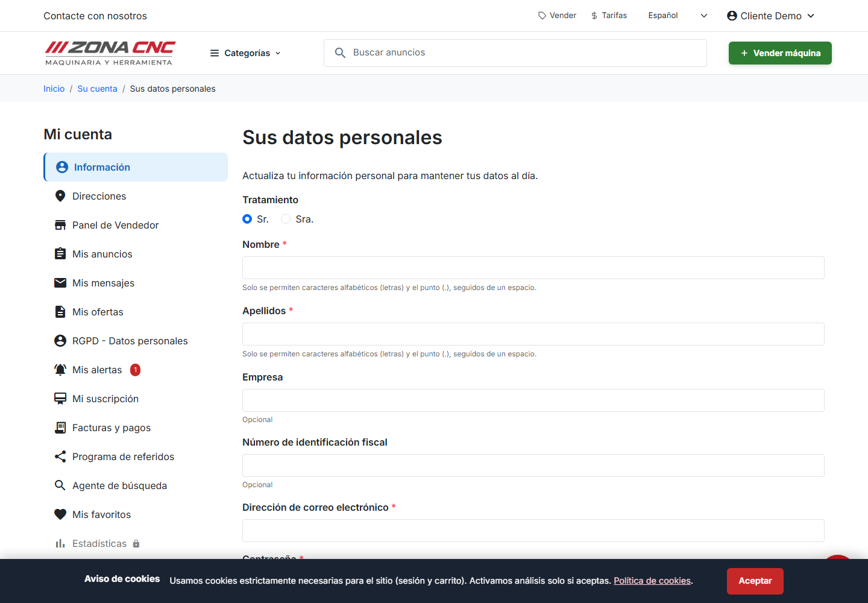Open Agente de búsqueda section

pyautogui.click(x=136, y=485)
